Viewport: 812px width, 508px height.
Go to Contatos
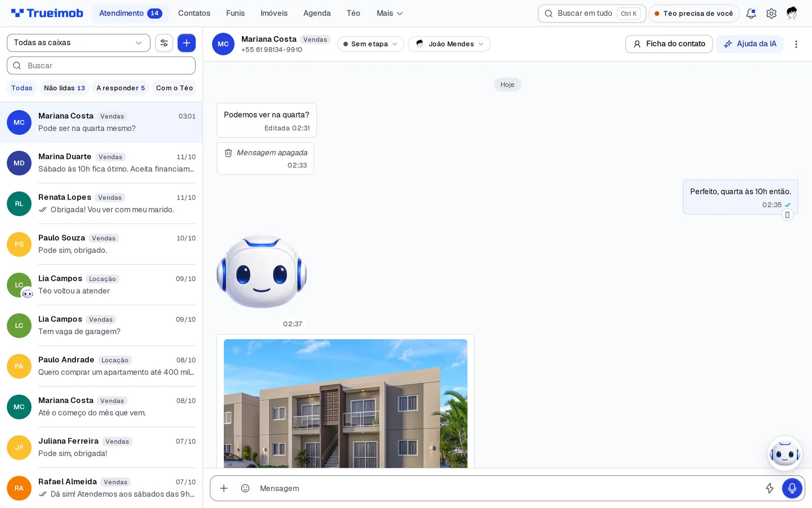tap(194, 14)
